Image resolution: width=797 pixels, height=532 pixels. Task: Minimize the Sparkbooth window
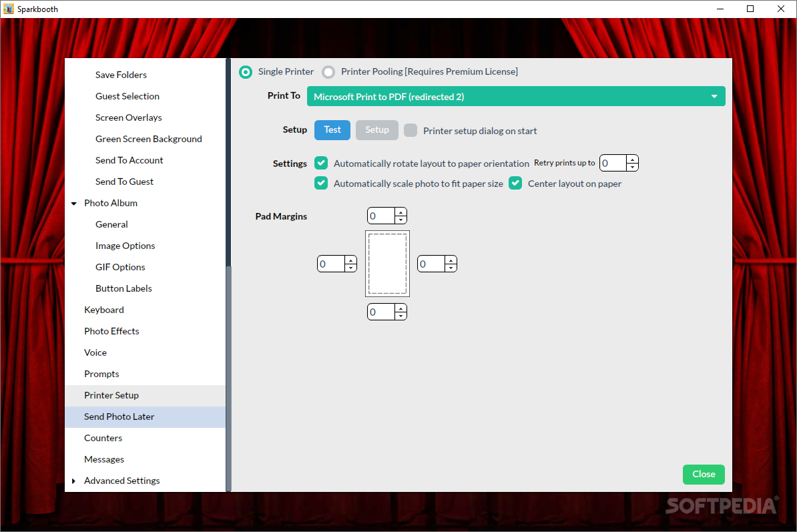coord(720,9)
